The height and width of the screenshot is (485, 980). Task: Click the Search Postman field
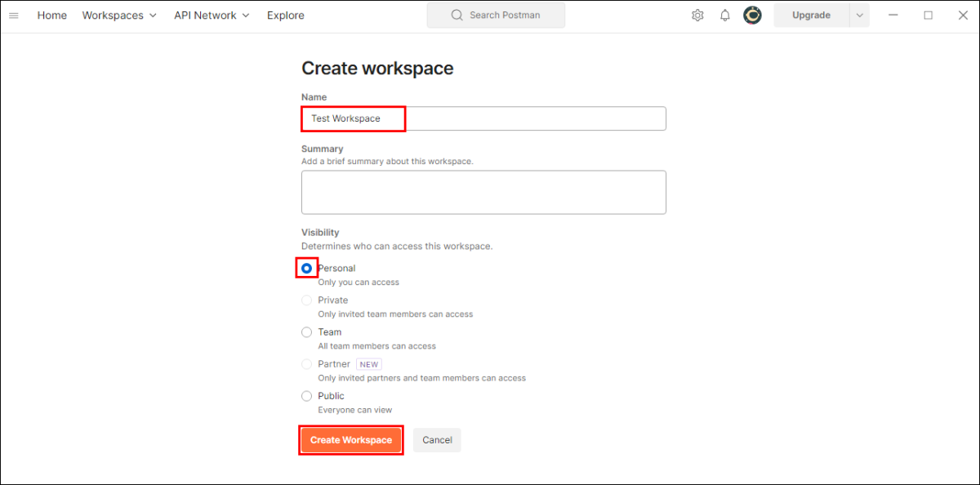[x=496, y=16]
